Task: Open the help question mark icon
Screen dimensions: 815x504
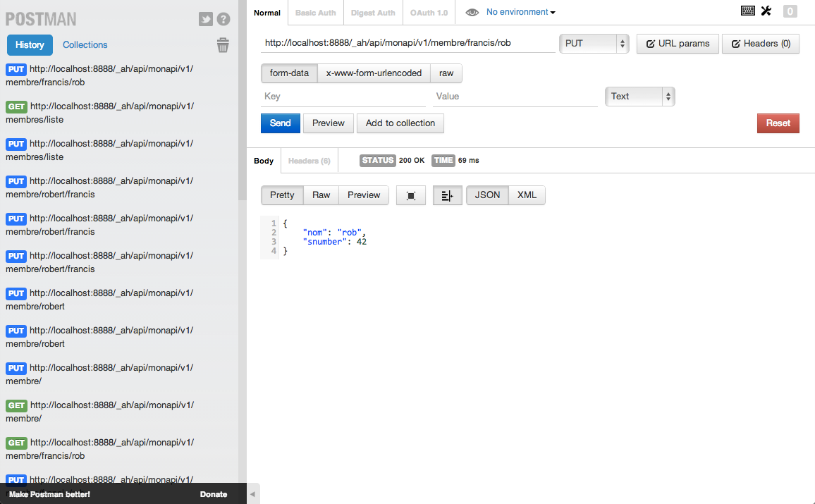Action: tap(223, 20)
